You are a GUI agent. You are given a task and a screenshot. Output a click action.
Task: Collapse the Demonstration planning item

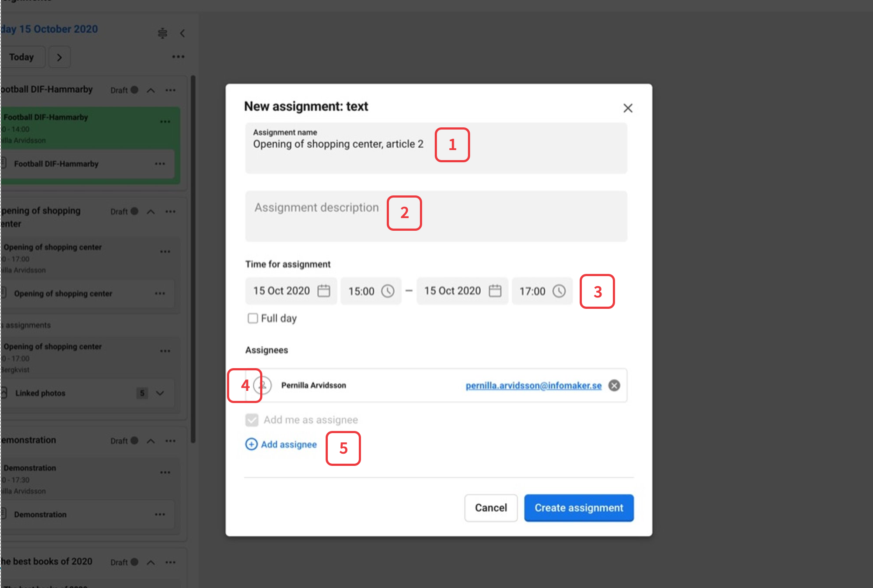click(x=151, y=441)
